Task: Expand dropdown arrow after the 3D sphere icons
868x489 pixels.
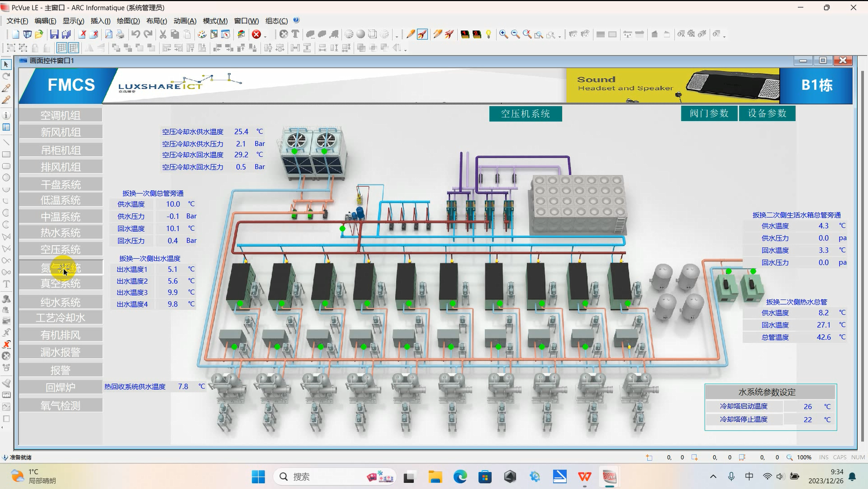Action: tap(397, 36)
